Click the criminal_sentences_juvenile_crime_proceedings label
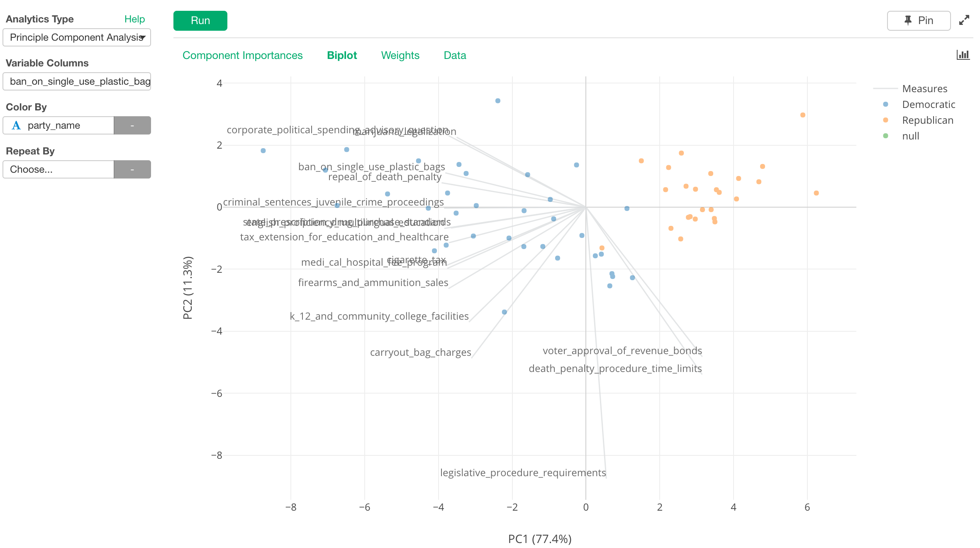This screenshot has width=980, height=548. pos(333,202)
